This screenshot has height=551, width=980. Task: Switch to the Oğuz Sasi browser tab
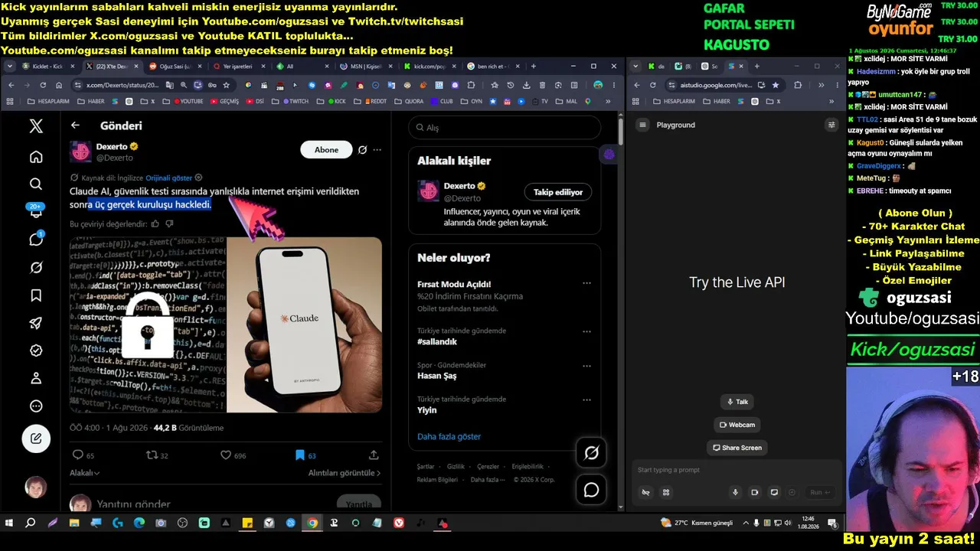[x=175, y=67]
